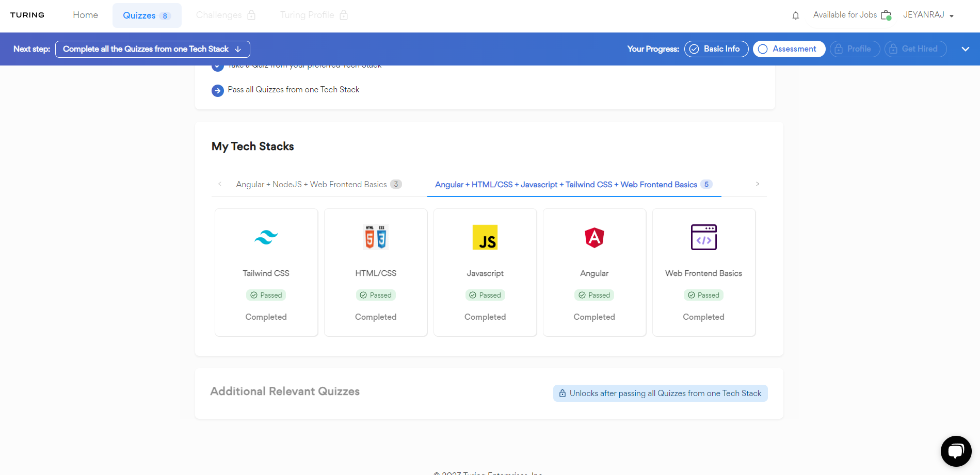This screenshot has width=980, height=475.
Task: Open the notifications bell
Action: tap(796, 15)
